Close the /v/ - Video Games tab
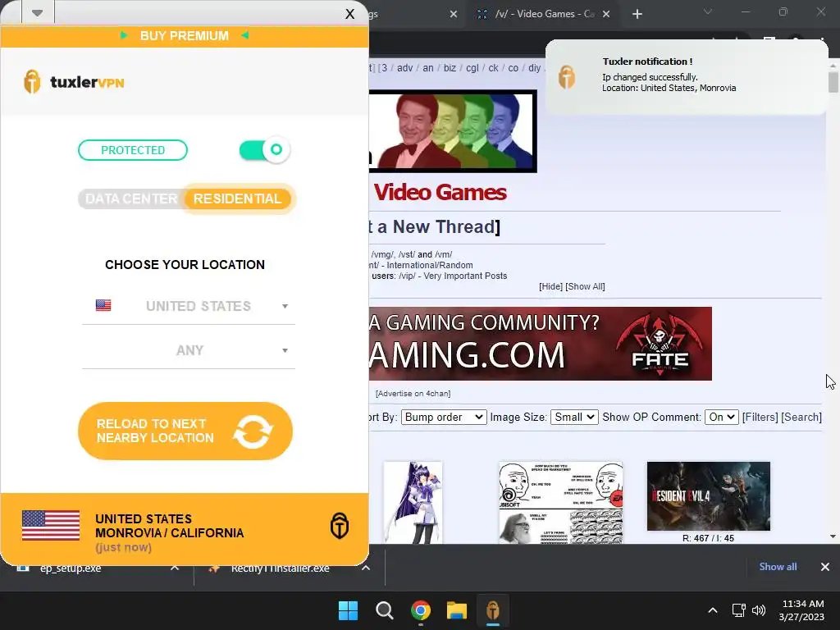 coord(606,14)
